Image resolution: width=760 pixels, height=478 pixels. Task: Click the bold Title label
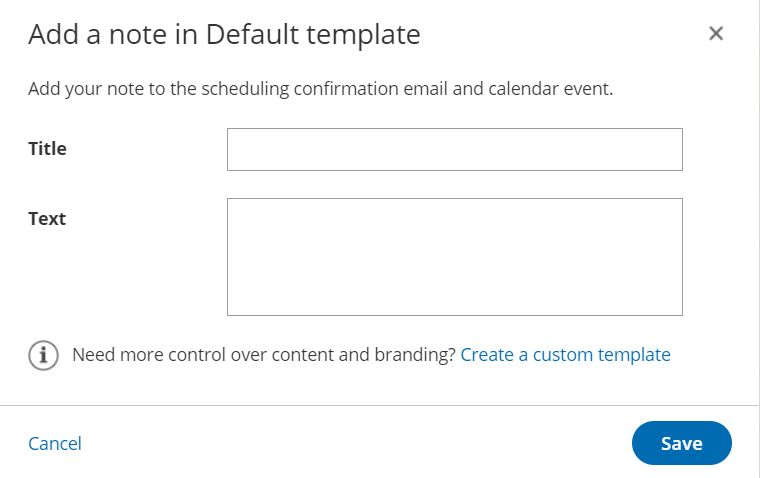coord(47,149)
